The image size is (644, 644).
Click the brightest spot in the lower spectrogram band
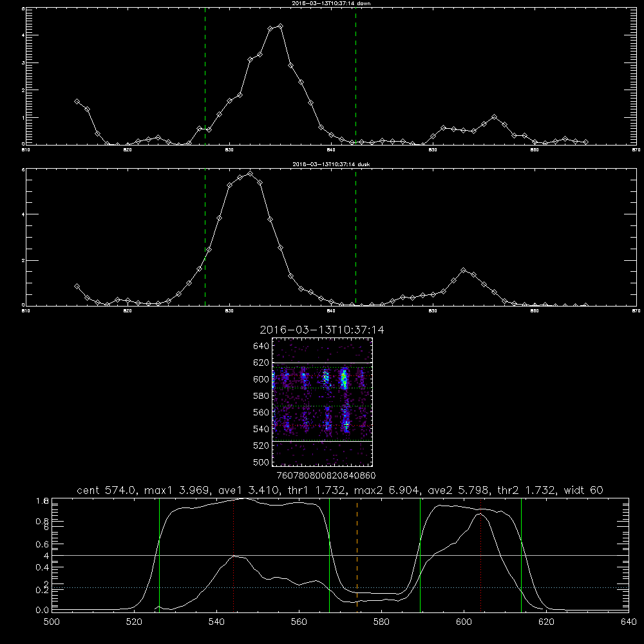click(346, 424)
